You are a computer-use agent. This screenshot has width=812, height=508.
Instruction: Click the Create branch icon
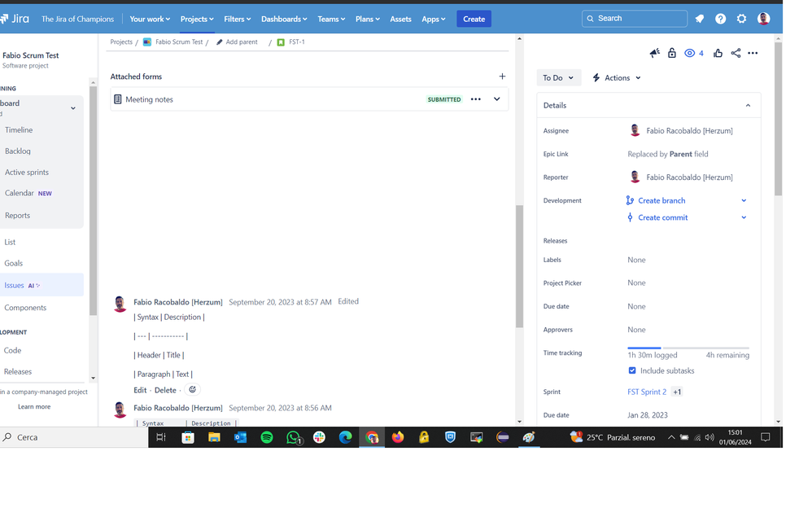point(630,200)
